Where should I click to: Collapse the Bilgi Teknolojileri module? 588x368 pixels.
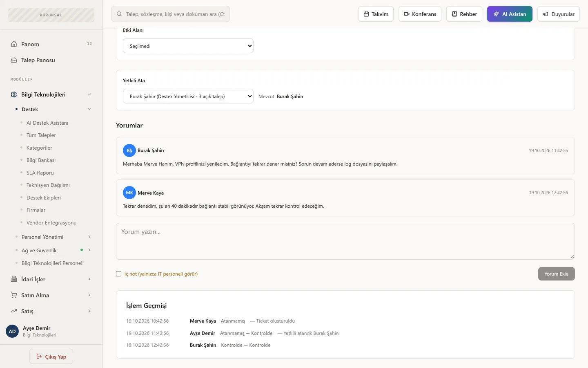point(89,94)
